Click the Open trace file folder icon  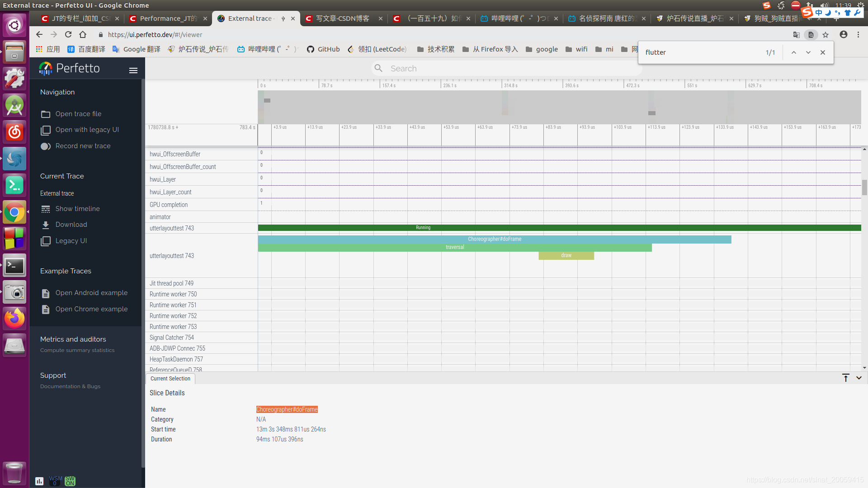pos(46,114)
